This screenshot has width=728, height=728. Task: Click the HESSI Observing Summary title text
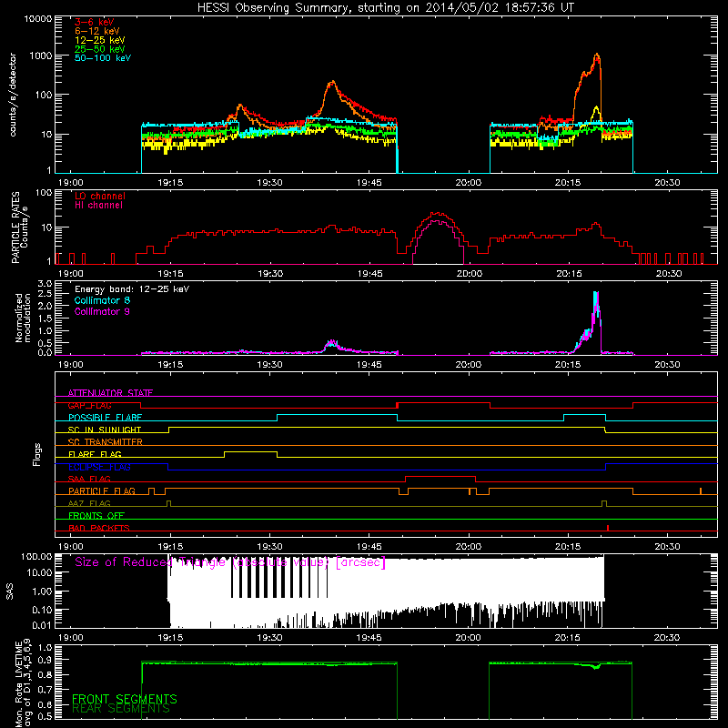click(x=385, y=8)
